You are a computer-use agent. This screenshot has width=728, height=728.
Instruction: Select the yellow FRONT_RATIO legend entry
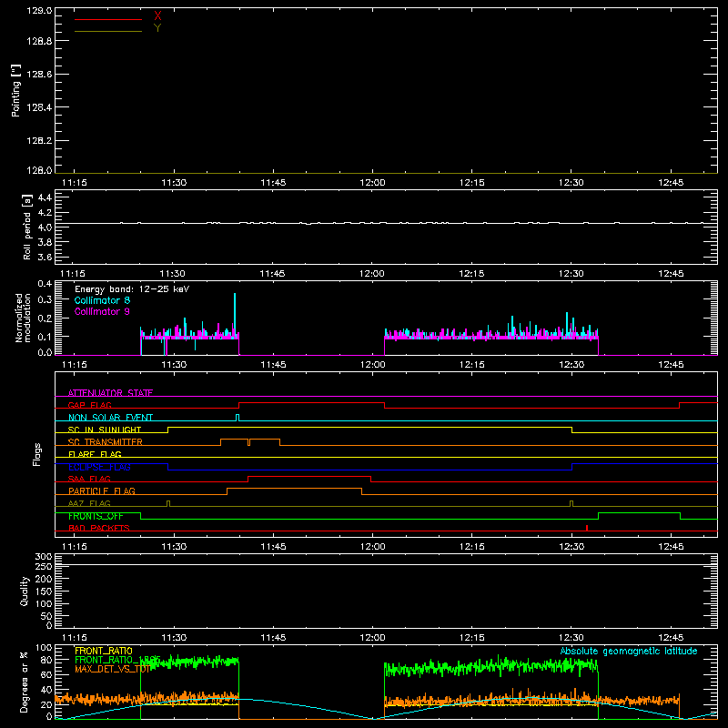(x=104, y=651)
